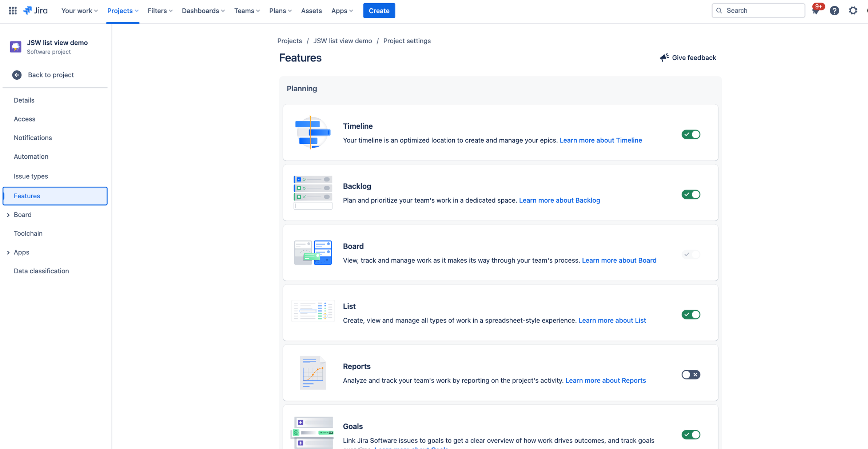Enable the Reports feature
Image resolution: width=868 pixels, height=449 pixels.
(690, 374)
